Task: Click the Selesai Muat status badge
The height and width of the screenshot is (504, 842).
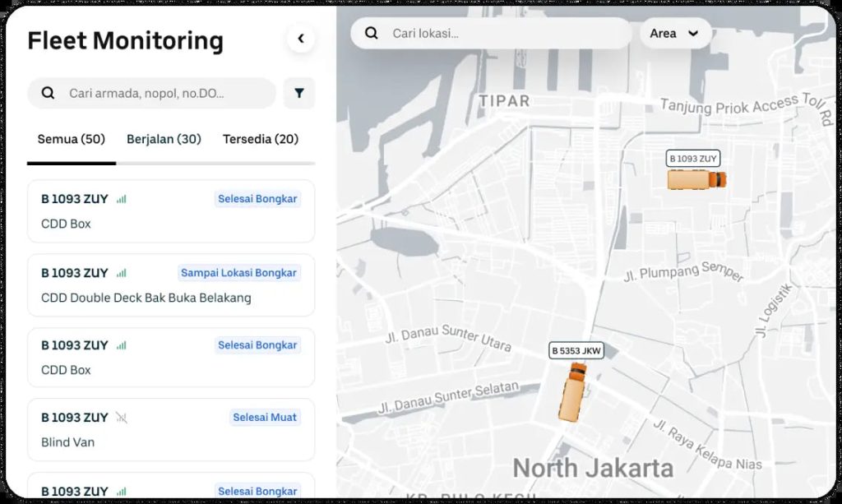Action: [x=264, y=418]
